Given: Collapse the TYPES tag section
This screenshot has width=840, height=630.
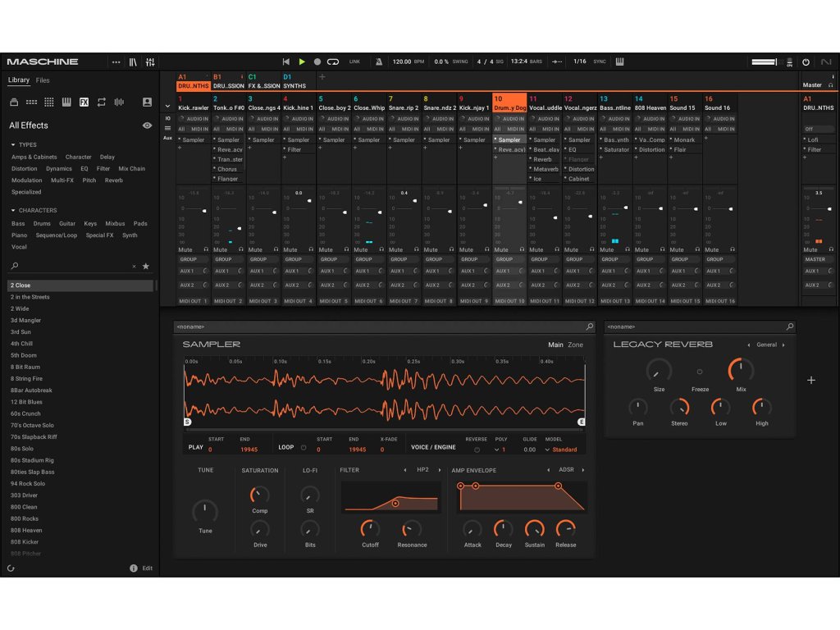Looking at the screenshot, I should 13,144.
